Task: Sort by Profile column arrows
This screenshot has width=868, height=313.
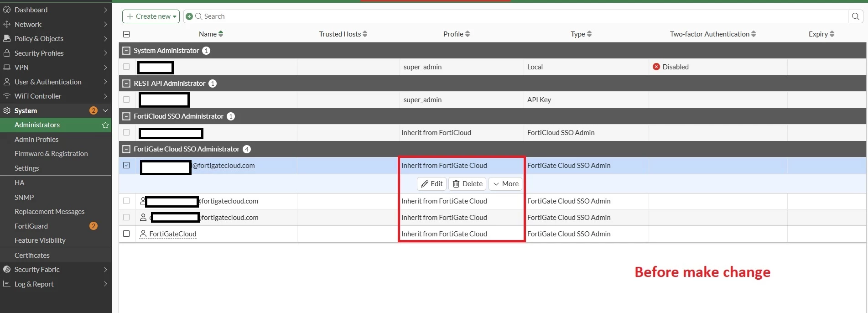Action: pos(468,34)
